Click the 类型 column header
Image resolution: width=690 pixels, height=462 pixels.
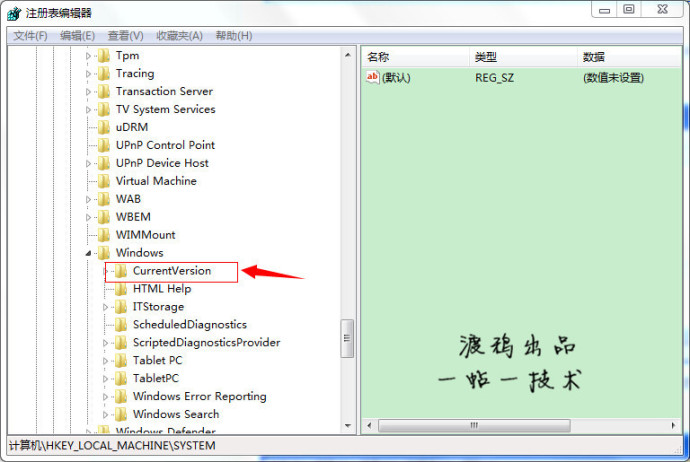click(523, 57)
